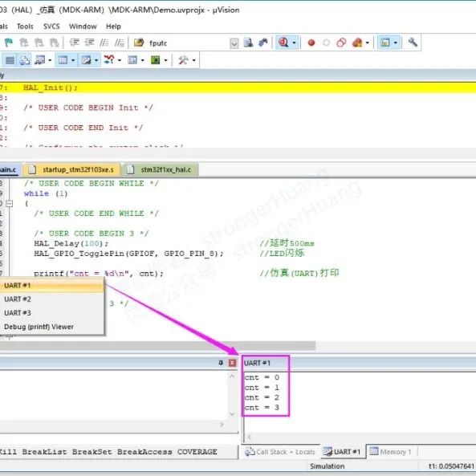Image resolution: width=476 pixels, height=476 pixels.
Task: Insert a breakpoint with red dot icon
Action: [x=311, y=43]
